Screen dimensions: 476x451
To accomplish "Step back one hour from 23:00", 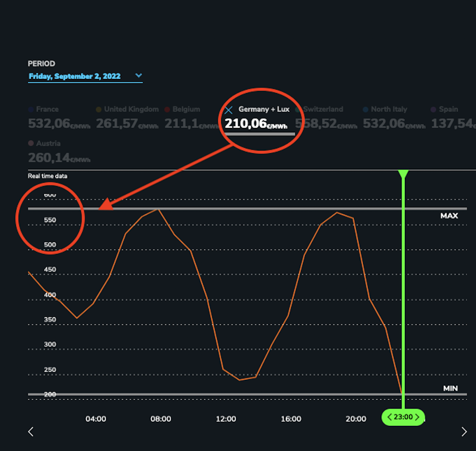I will [389, 417].
